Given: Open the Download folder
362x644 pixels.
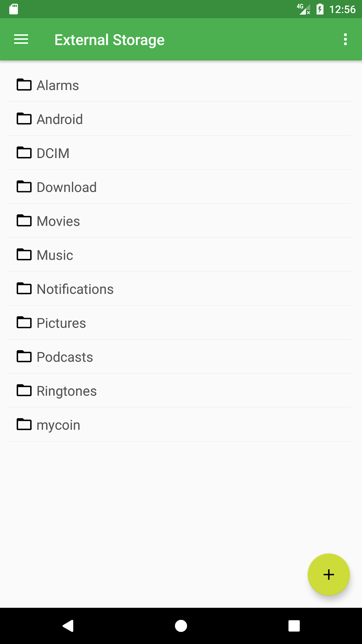Looking at the screenshot, I should click(179, 187).
